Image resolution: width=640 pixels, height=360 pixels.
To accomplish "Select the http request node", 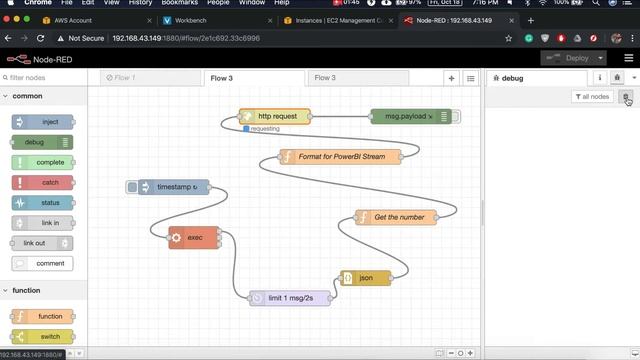I will click(275, 116).
